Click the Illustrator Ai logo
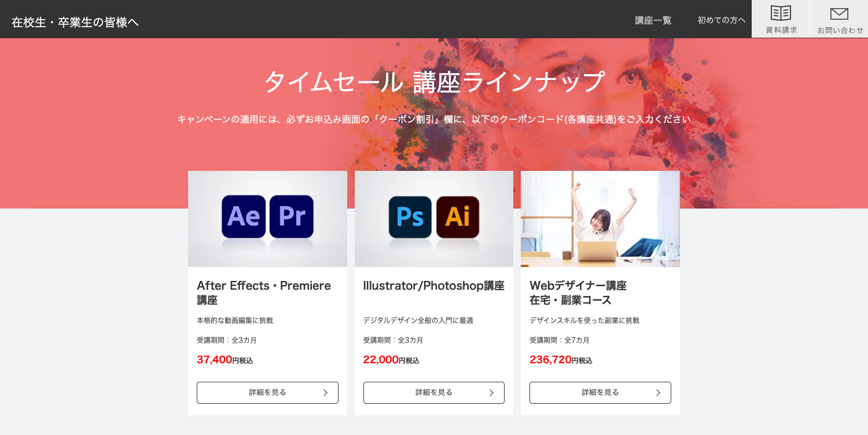The height and width of the screenshot is (435, 868). (x=458, y=217)
